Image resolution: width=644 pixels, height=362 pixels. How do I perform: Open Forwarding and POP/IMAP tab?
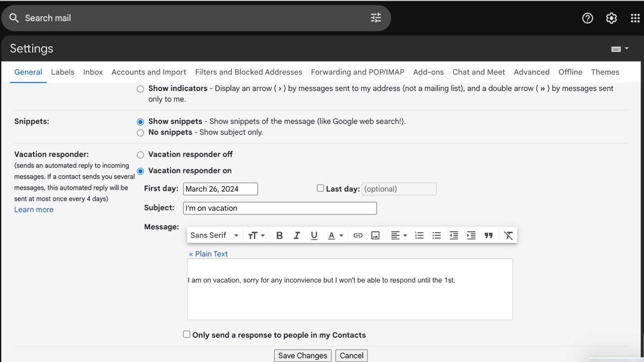(357, 72)
